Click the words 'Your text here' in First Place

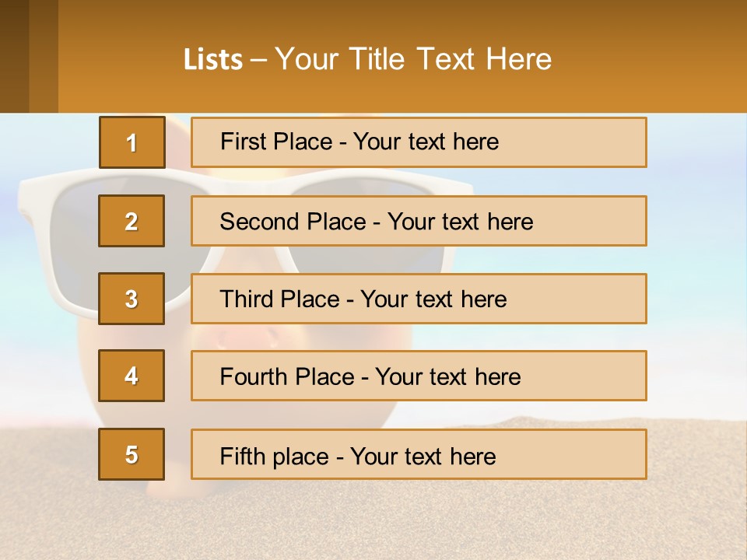pyautogui.click(x=426, y=142)
